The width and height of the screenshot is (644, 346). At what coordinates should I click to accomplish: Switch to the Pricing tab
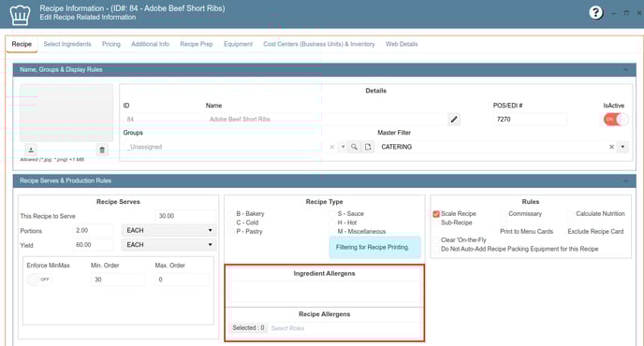click(x=111, y=44)
